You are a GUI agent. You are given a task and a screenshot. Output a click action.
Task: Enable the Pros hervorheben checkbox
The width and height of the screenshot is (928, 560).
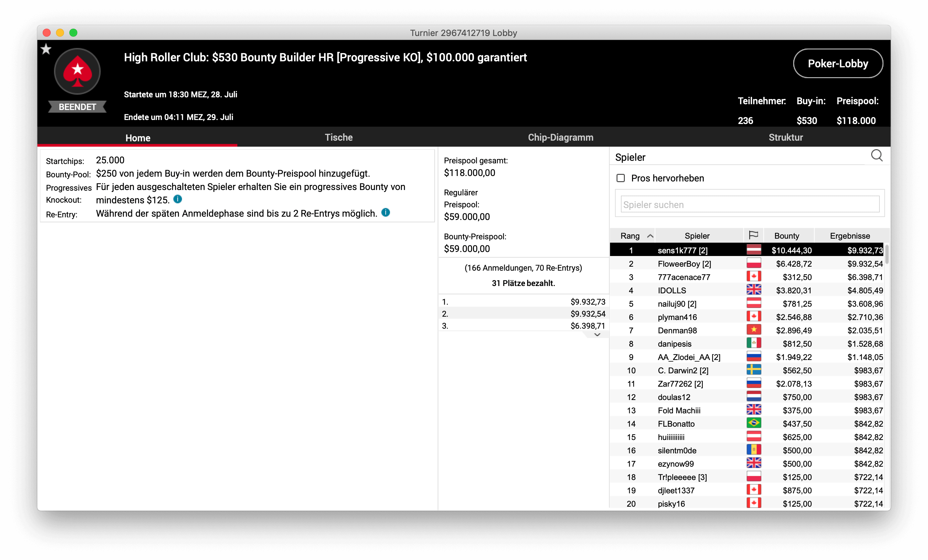pyautogui.click(x=620, y=178)
